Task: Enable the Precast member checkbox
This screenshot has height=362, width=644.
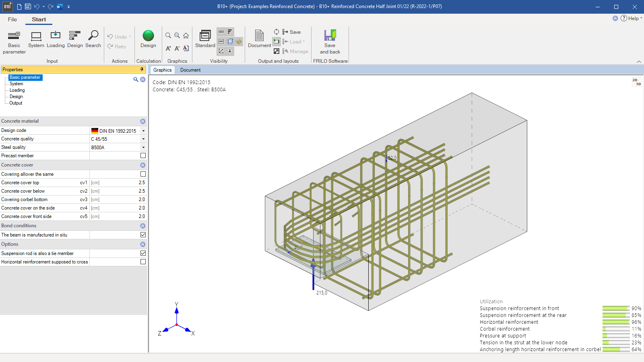Action: point(143,156)
